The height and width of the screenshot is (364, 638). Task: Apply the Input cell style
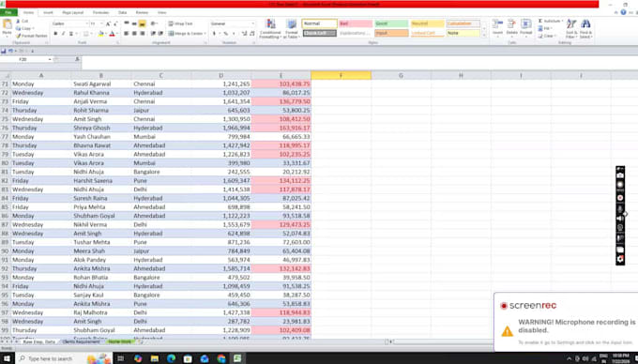(391, 33)
